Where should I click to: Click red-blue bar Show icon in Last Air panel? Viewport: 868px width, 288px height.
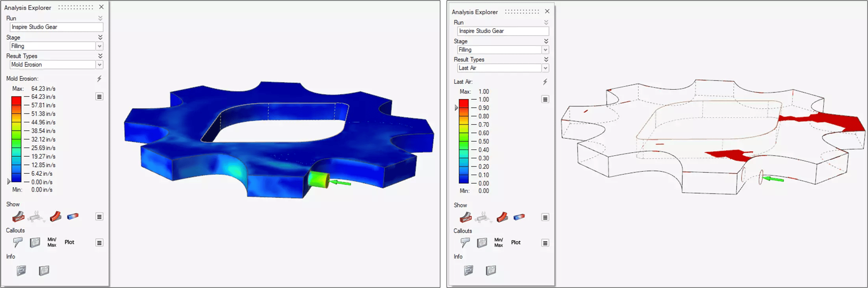pyautogui.click(x=519, y=217)
